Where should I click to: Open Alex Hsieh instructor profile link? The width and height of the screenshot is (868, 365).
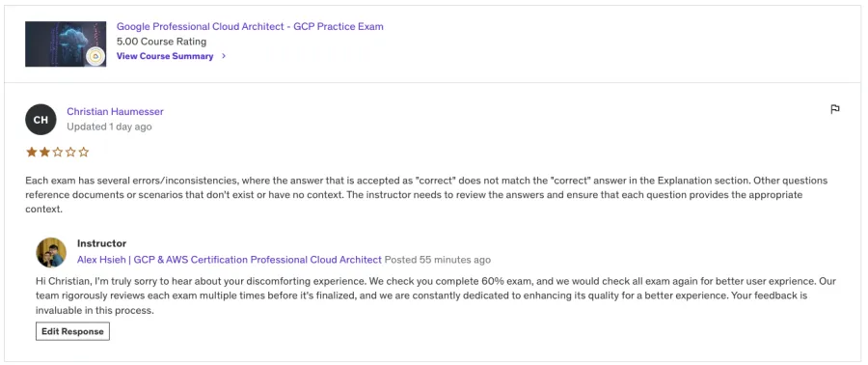230,259
